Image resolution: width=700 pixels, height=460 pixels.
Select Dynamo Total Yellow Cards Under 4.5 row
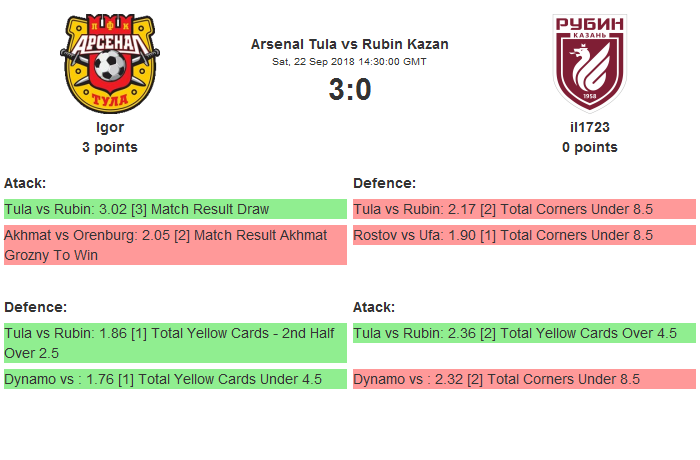tap(175, 379)
